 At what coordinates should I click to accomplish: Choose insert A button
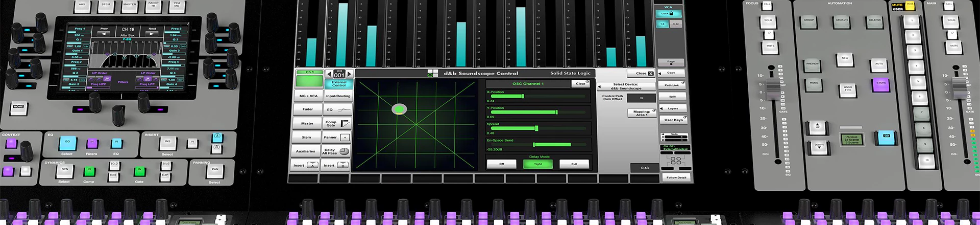click(x=217, y=137)
